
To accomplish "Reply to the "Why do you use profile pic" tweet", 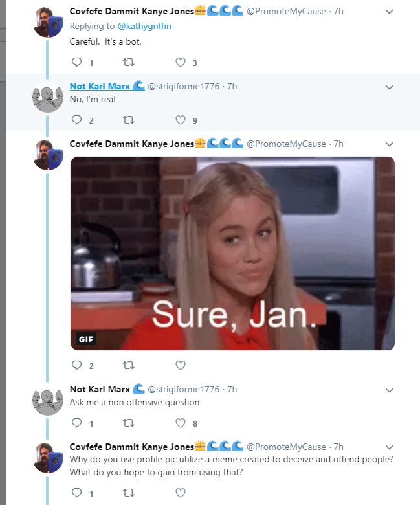I will (x=76, y=493).
